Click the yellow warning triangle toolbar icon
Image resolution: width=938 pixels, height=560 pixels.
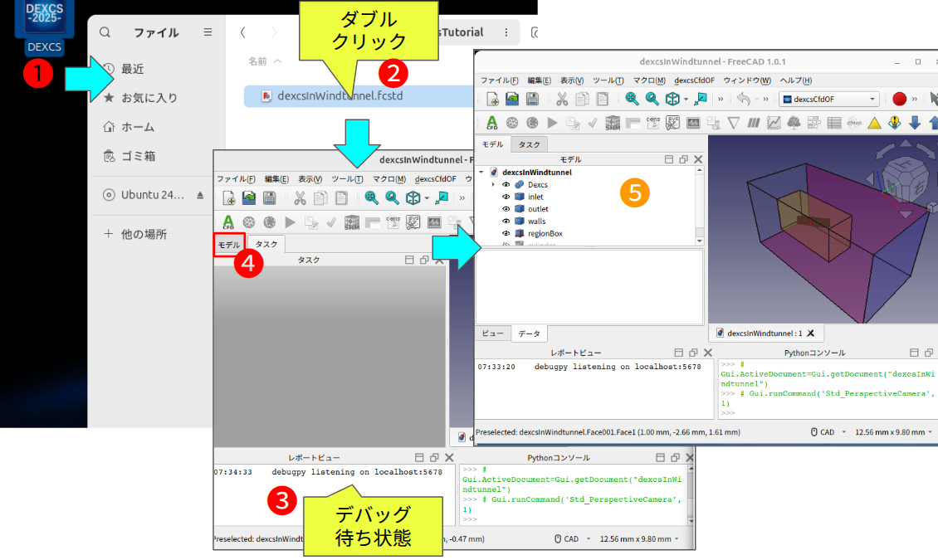(874, 123)
